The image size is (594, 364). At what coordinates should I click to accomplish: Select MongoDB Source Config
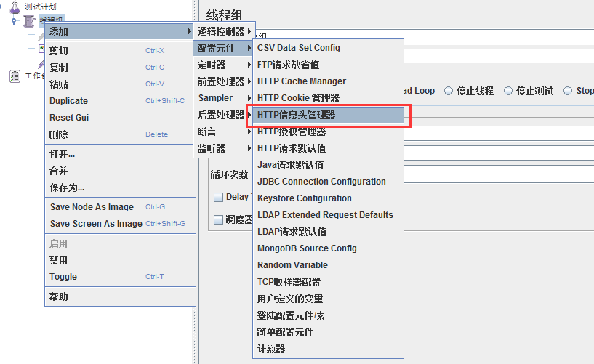328,248
